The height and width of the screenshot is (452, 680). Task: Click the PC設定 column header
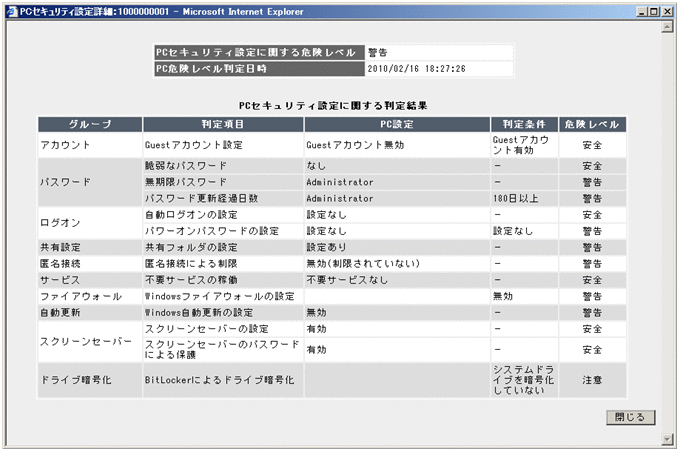click(397, 124)
